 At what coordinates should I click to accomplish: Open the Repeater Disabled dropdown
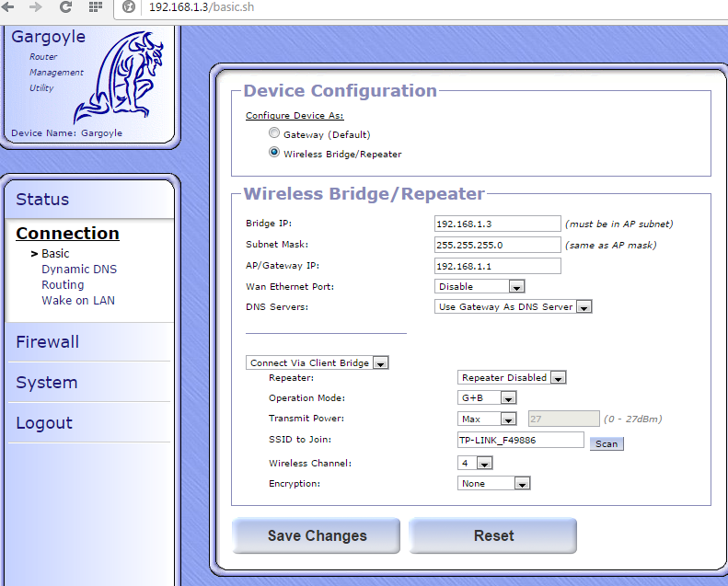512,378
